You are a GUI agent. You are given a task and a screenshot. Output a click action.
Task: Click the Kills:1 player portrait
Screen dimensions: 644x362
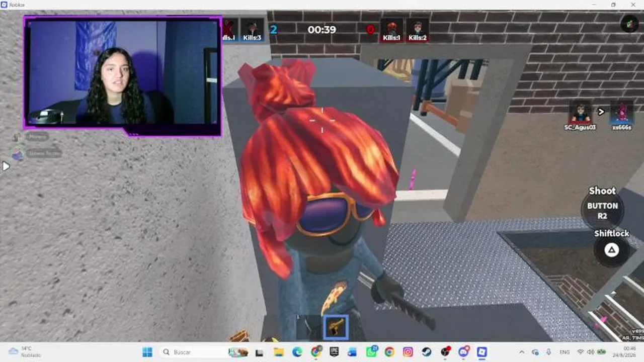click(x=391, y=30)
